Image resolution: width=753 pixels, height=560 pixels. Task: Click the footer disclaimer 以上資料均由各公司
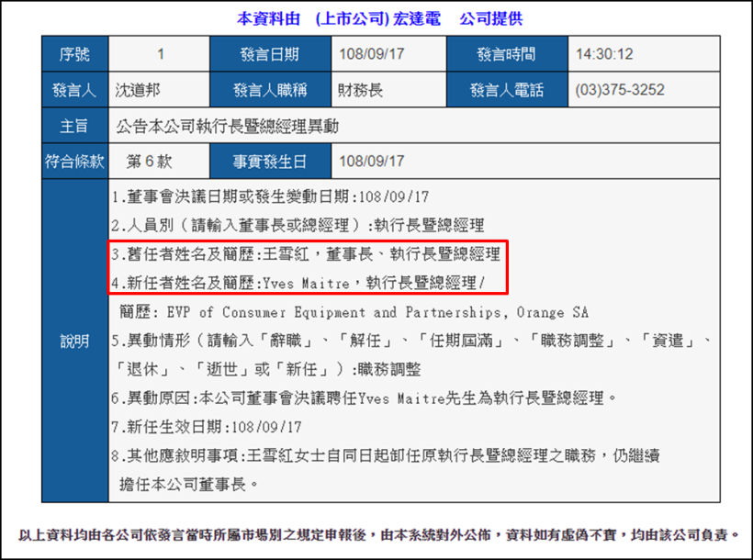[378, 534]
